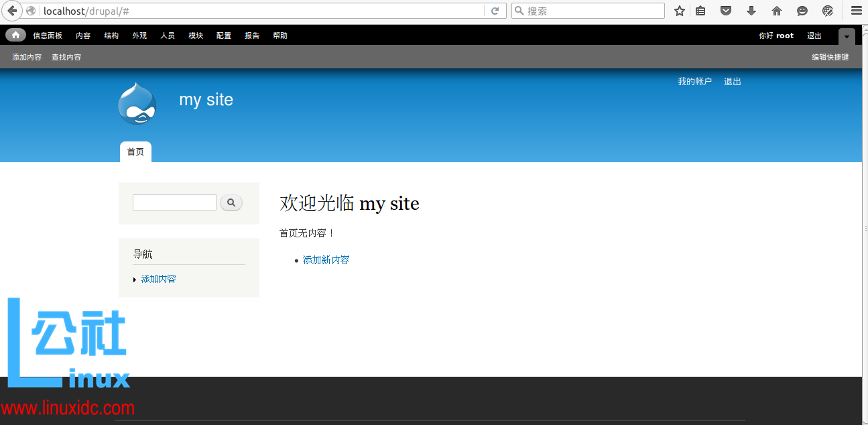Open downloads with the down-arrow icon
This screenshot has height=425, width=868.
(751, 11)
